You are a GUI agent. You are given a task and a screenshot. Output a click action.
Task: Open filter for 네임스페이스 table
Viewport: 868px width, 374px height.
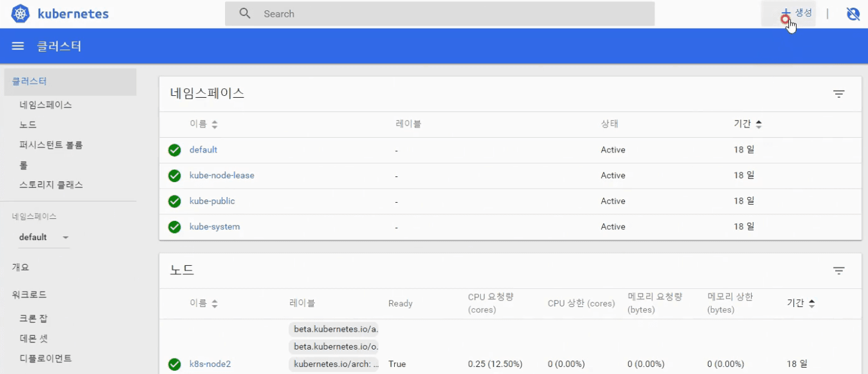tap(838, 94)
